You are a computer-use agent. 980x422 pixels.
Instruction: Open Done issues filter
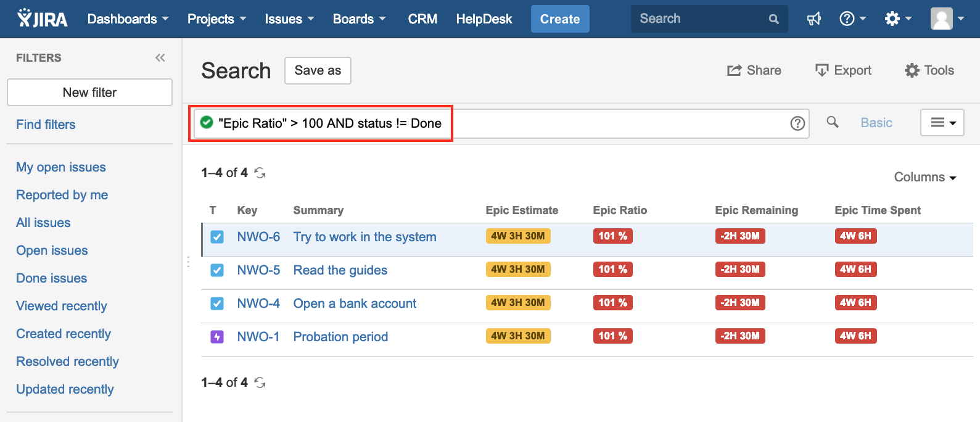tap(52, 278)
